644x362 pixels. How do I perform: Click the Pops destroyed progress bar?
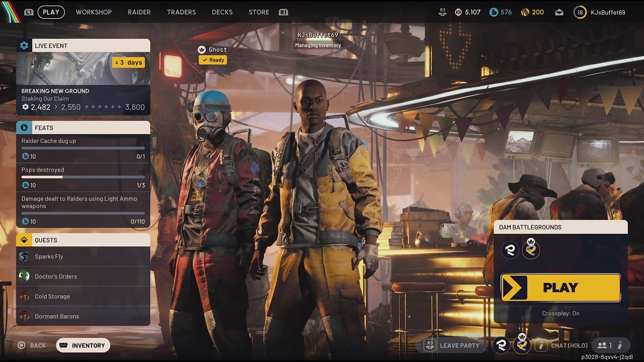83,177
